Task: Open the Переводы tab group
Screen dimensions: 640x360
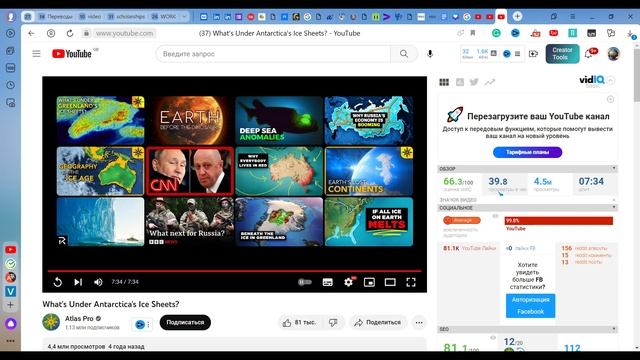Action: pos(56,16)
